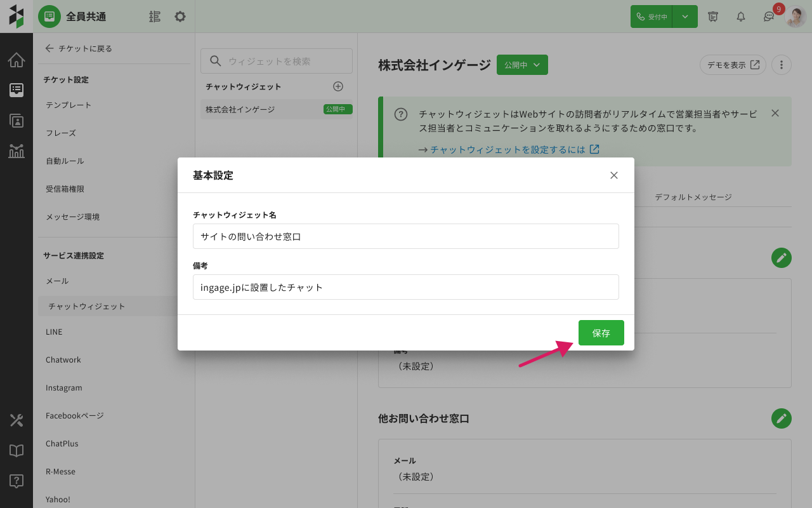The height and width of the screenshot is (508, 812).
Task: Expand the 受付中 phone status dropdown arrow
Action: point(685,17)
